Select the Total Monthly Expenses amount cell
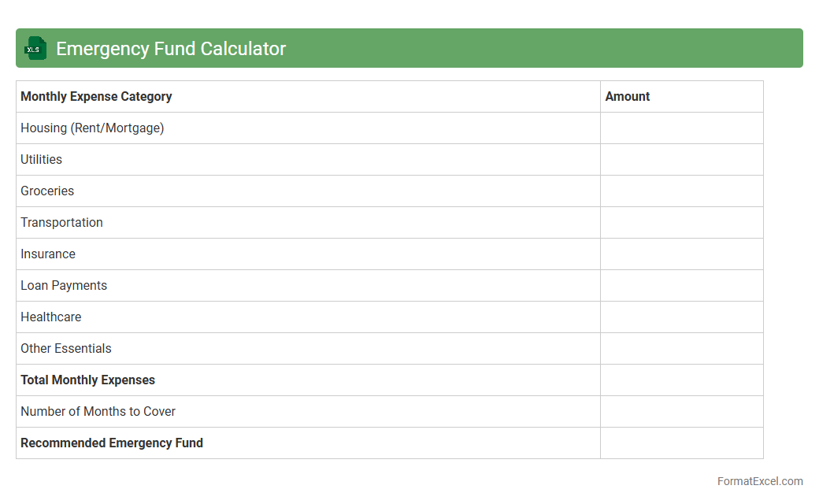Viewport: 819px width, 504px height. click(681, 380)
